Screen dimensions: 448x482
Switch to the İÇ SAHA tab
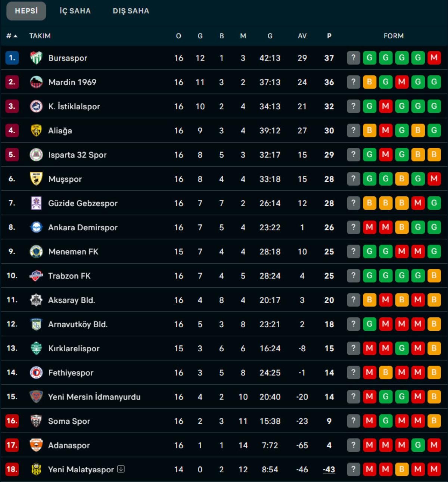coord(75,11)
